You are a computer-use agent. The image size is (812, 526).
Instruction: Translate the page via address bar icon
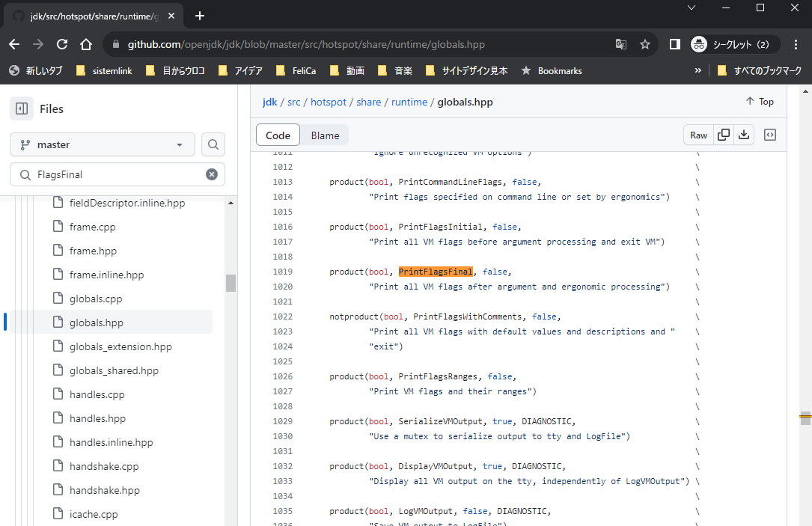pos(621,44)
